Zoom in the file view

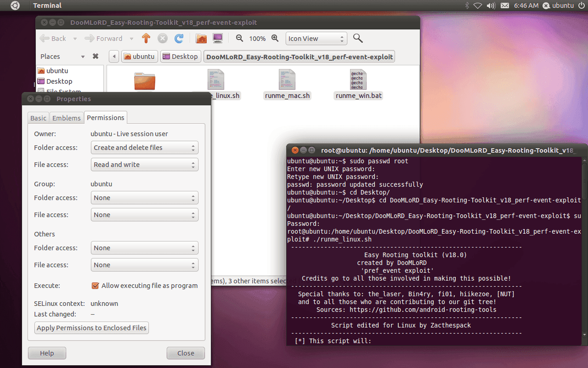pyautogui.click(x=275, y=39)
